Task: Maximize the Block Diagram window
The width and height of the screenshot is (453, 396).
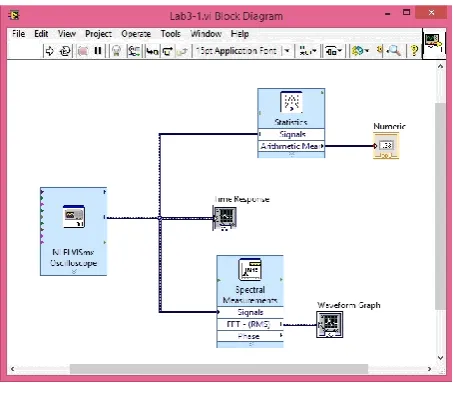Action: pyautogui.click(x=406, y=13)
